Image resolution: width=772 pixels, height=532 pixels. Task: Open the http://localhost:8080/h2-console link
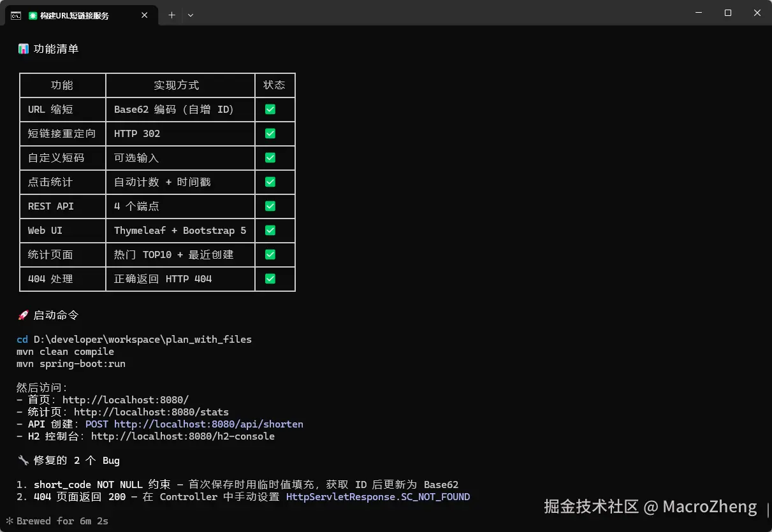pos(183,436)
